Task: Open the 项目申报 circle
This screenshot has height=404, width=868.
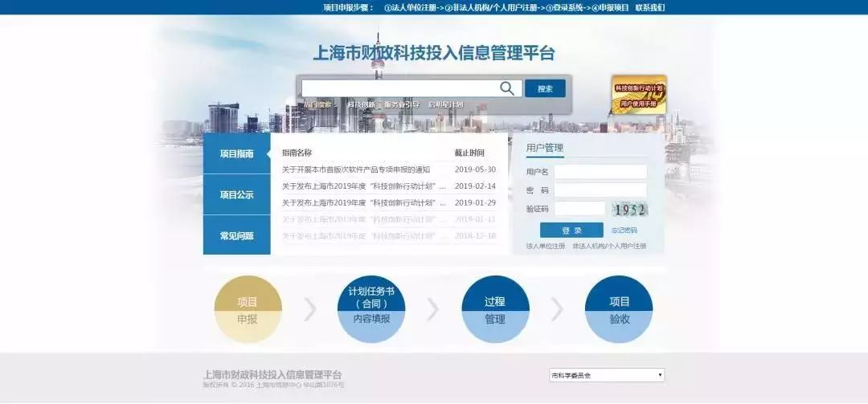Action: coord(248,309)
